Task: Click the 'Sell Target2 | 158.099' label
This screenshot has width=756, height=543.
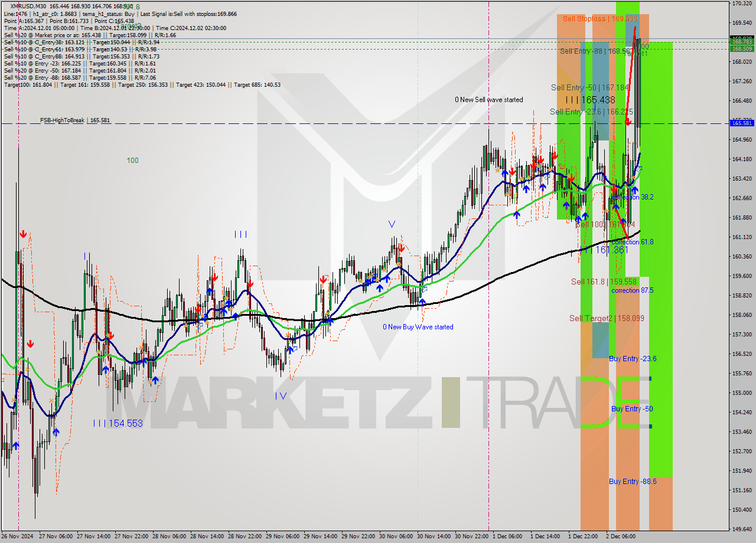Action: click(x=607, y=319)
